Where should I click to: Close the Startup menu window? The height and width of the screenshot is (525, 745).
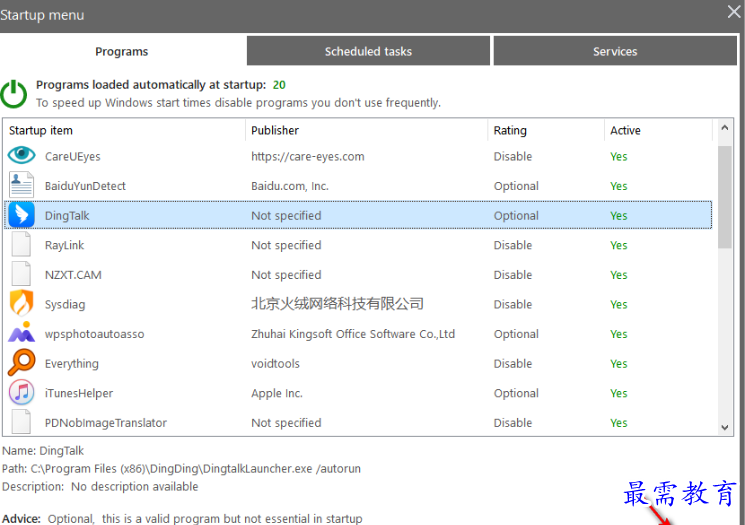click(x=734, y=12)
